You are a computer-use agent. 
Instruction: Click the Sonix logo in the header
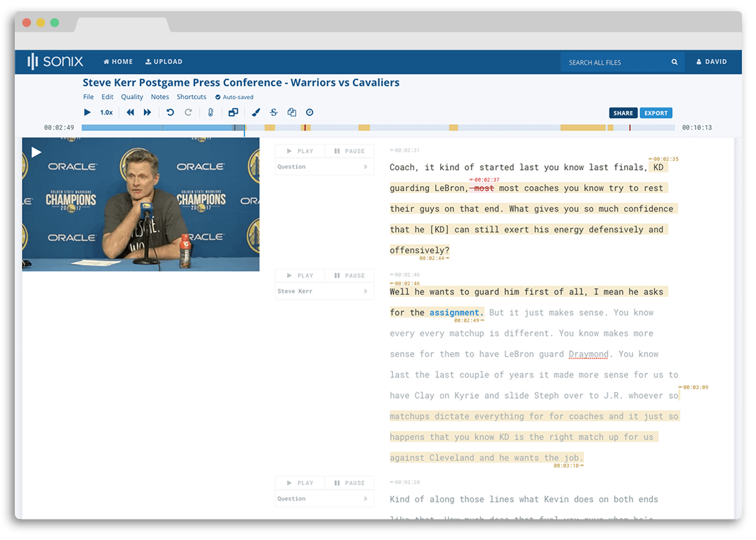click(55, 61)
